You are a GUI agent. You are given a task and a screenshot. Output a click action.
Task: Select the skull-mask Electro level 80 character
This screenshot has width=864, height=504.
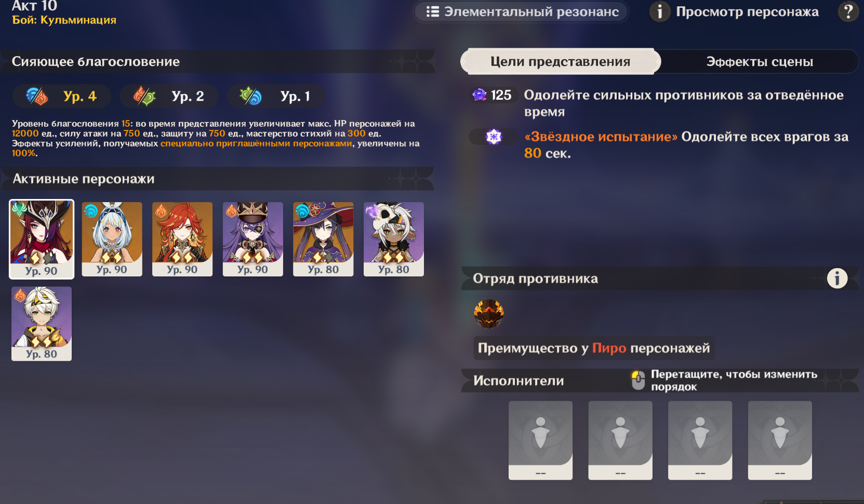(394, 239)
